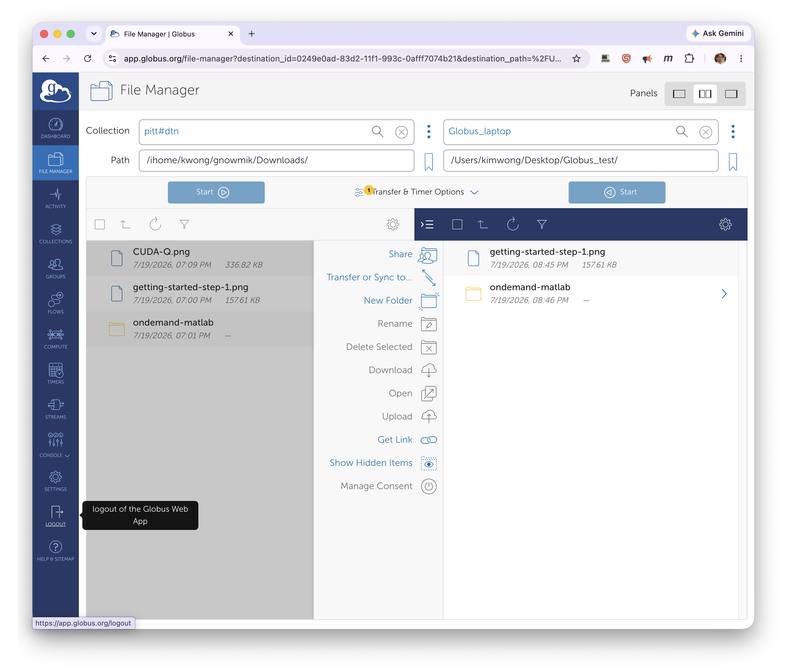
Task: Go up one folder in right pane
Action: click(x=483, y=224)
